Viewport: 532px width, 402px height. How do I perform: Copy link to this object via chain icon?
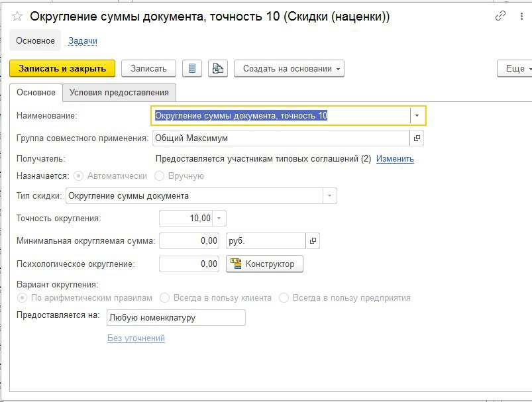click(500, 16)
